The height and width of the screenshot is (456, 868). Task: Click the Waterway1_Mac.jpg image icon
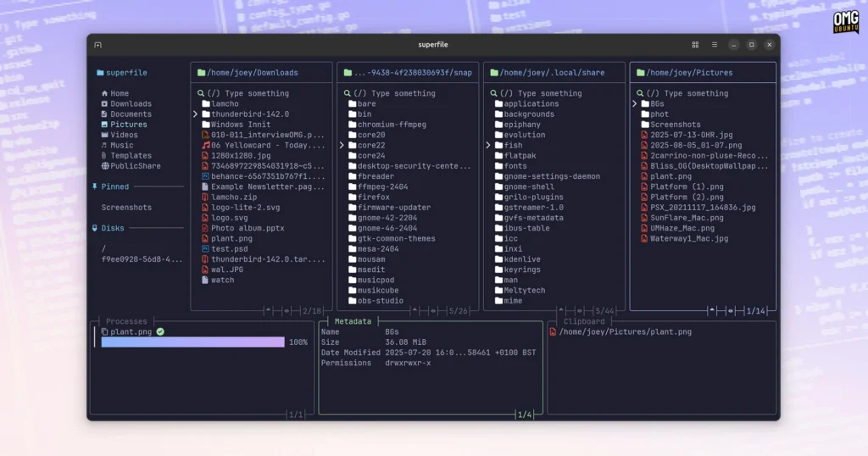644,238
